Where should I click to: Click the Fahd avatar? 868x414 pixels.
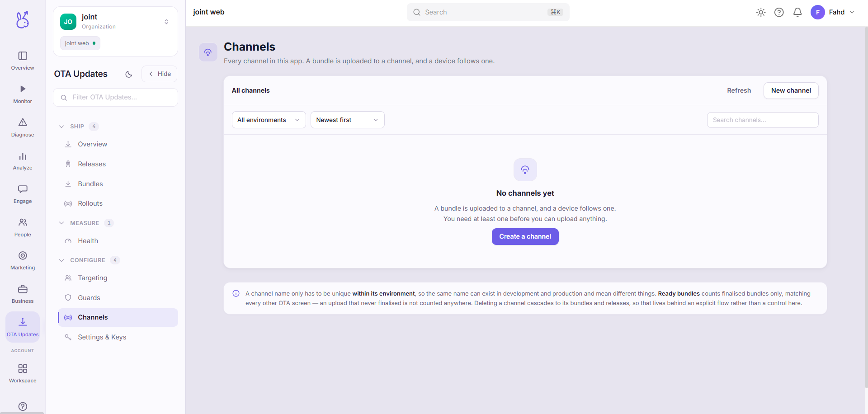coord(817,12)
